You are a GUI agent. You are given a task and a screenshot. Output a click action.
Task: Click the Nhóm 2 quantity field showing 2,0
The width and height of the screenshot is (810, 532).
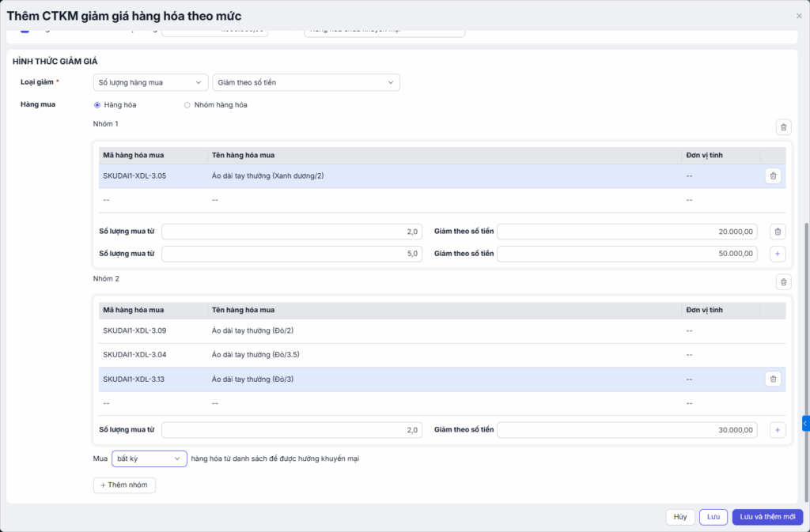click(291, 430)
